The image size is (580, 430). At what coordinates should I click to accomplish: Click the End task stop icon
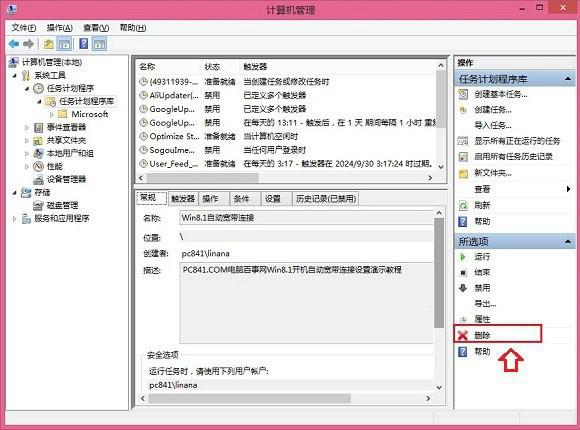[x=463, y=272]
